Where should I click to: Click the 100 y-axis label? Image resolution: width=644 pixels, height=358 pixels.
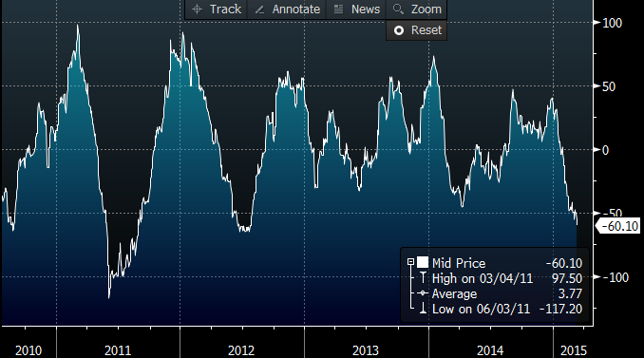coord(612,23)
